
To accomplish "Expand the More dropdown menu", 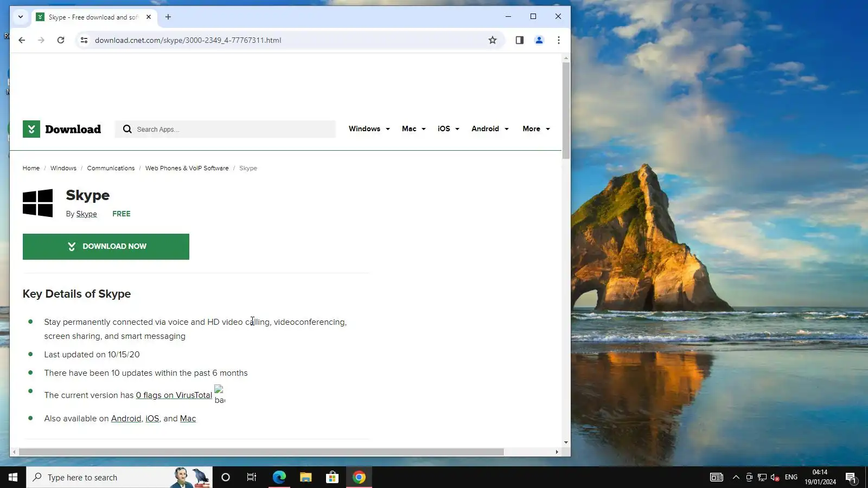I will [x=537, y=129].
